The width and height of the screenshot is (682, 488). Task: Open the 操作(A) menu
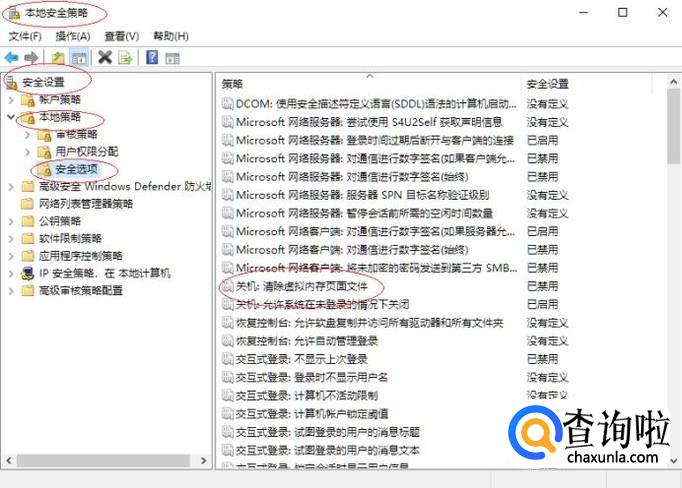[73, 36]
